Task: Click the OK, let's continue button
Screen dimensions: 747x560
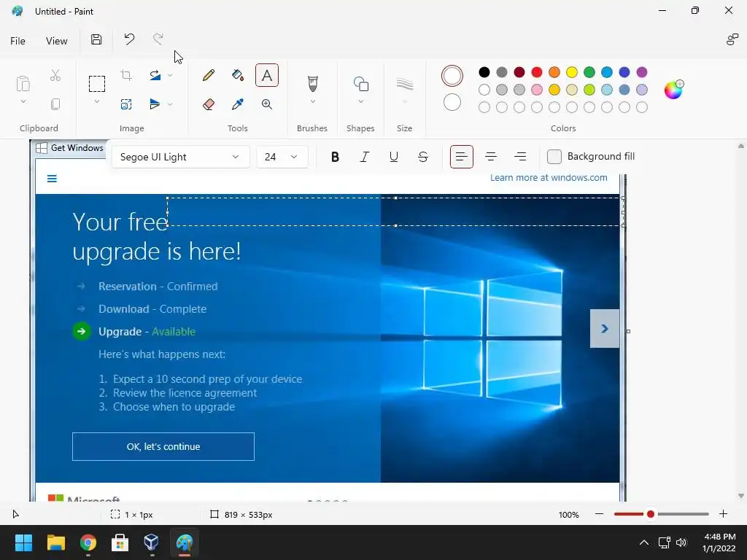Action: tap(163, 447)
